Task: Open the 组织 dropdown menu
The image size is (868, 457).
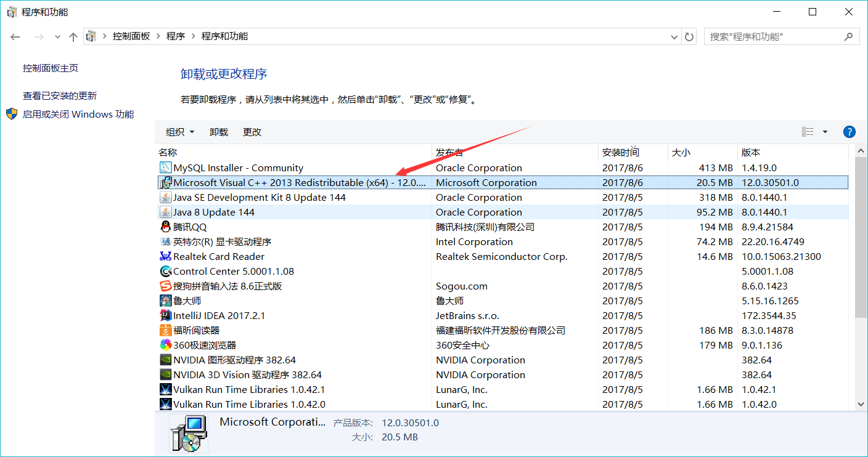Action: tap(180, 132)
